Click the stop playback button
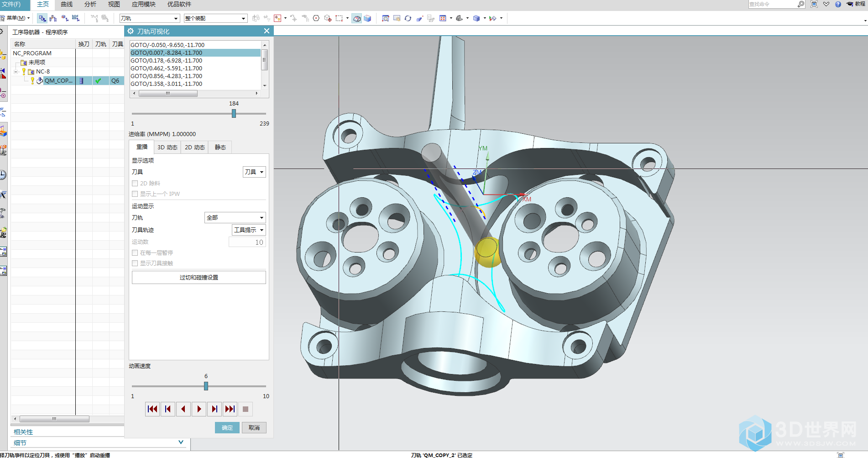The image size is (868, 458). (246, 409)
